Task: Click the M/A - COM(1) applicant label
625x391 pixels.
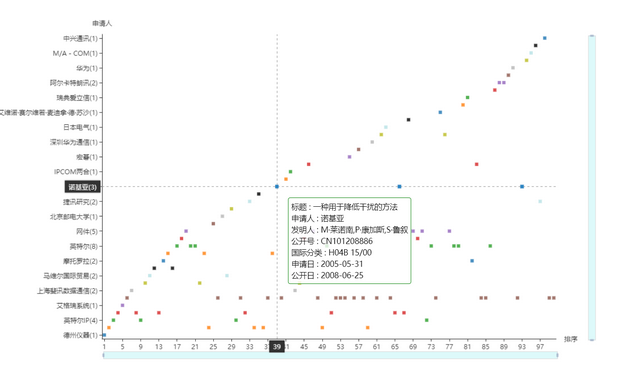Action: pos(75,53)
